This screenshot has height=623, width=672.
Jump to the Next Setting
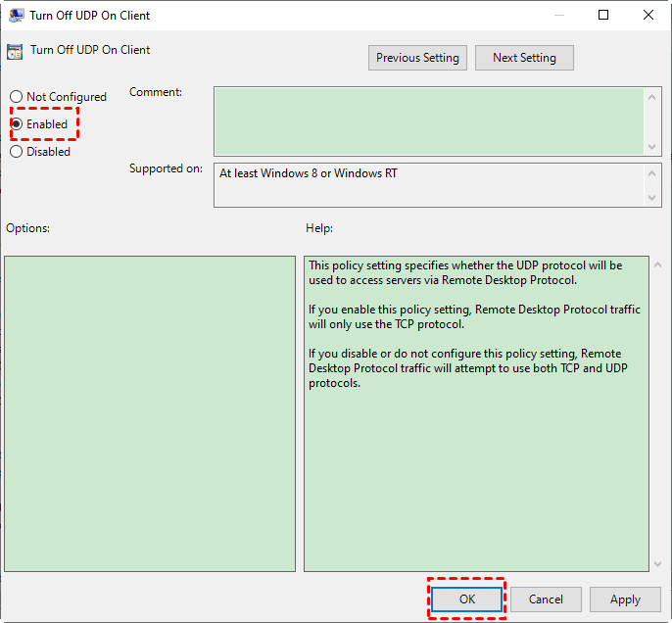click(524, 58)
